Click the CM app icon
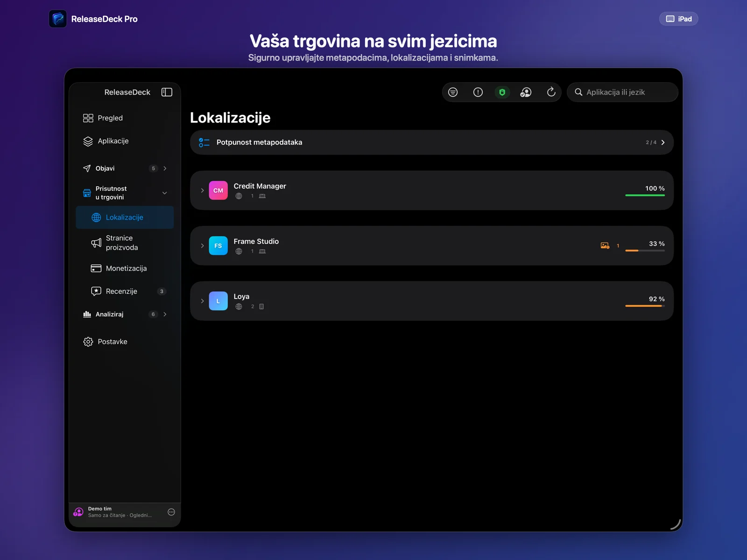747x560 pixels. (218, 190)
